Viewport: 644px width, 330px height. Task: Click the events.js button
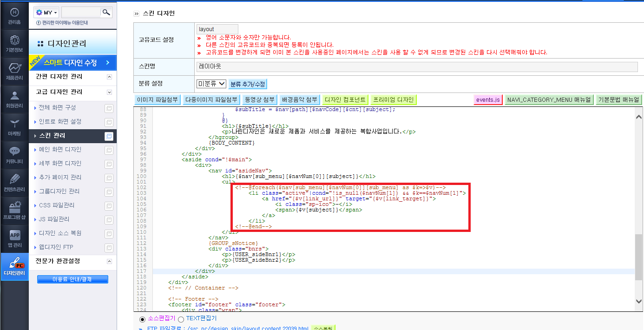pos(488,99)
